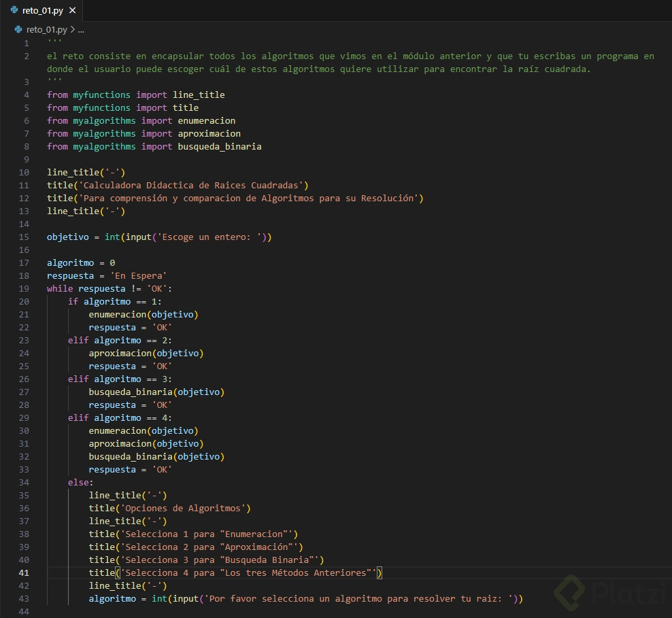
Task: Select the reto_01.py editor tab
Action: tap(42, 10)
